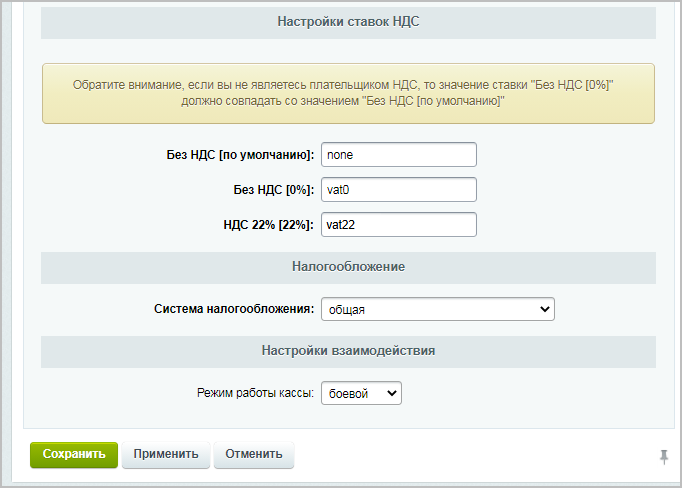Click the yellow Обратите внимание notice box

coord(348,94)
